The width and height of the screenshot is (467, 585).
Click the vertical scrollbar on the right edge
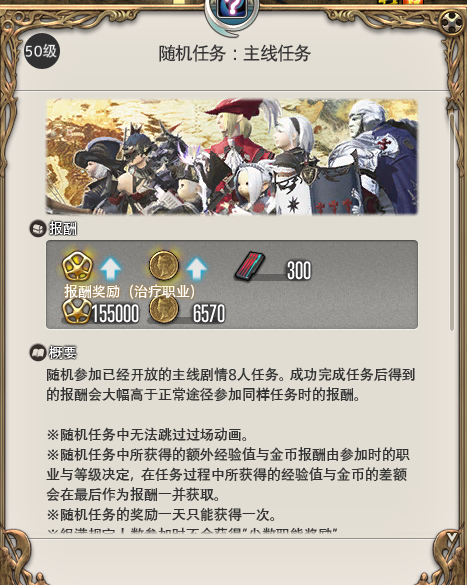point(452,221)
